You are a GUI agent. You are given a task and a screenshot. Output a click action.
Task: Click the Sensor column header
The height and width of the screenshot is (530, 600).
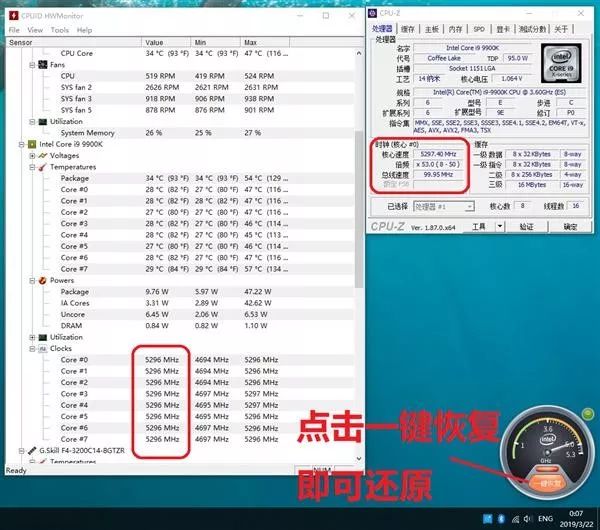point(73,42)
